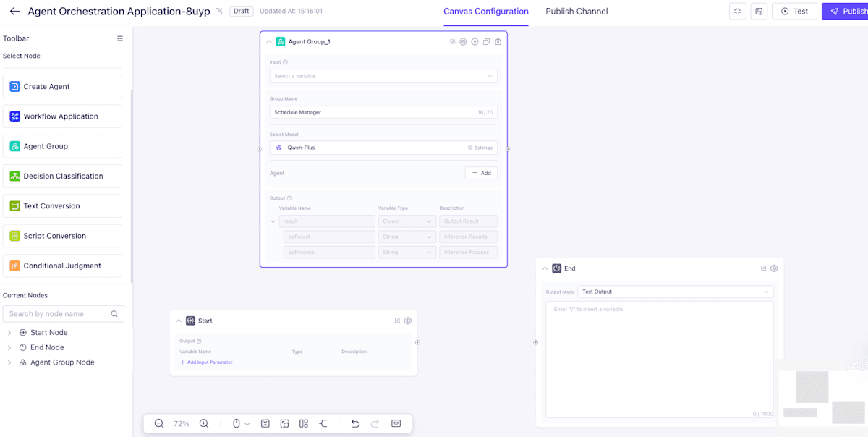Click the Test button

click(x=794, y=11)
